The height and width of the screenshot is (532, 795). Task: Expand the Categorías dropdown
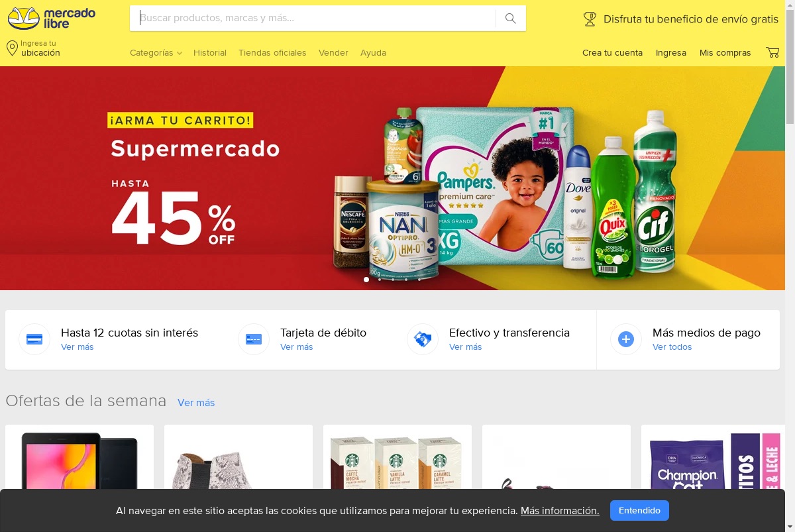156,53
